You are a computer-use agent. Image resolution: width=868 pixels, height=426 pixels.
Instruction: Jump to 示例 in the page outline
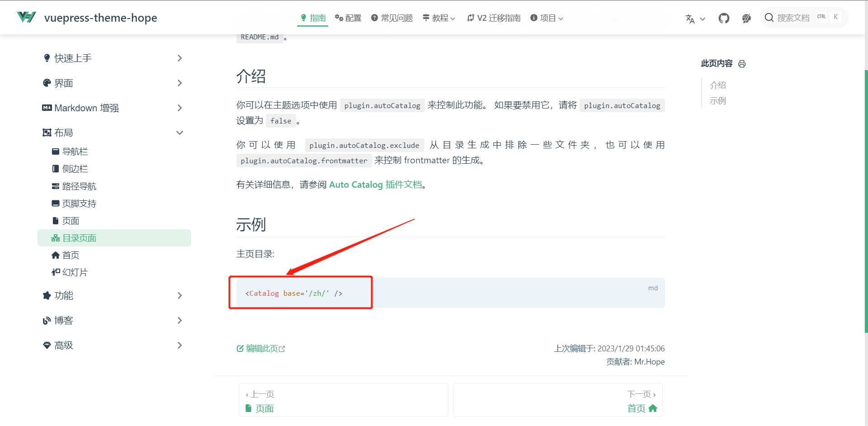(719, 100)
